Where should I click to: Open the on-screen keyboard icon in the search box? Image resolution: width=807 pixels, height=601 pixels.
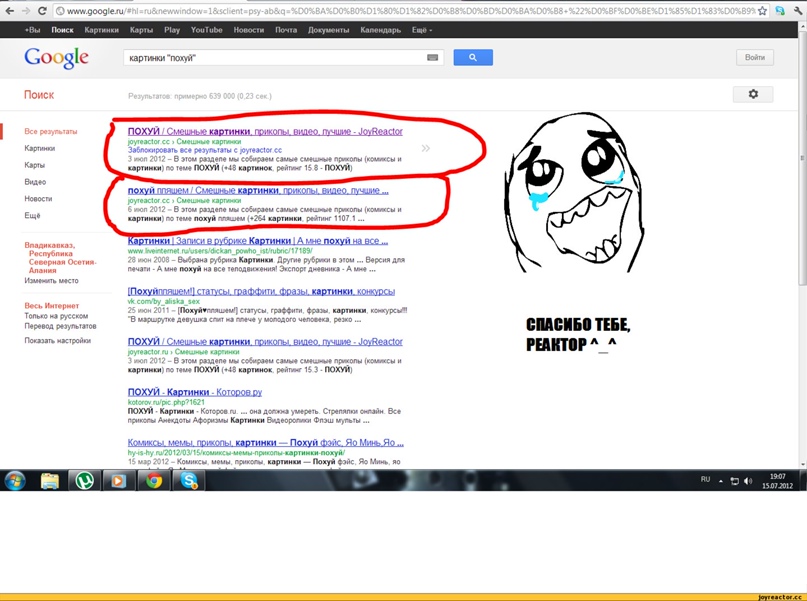tap(432, 58)
